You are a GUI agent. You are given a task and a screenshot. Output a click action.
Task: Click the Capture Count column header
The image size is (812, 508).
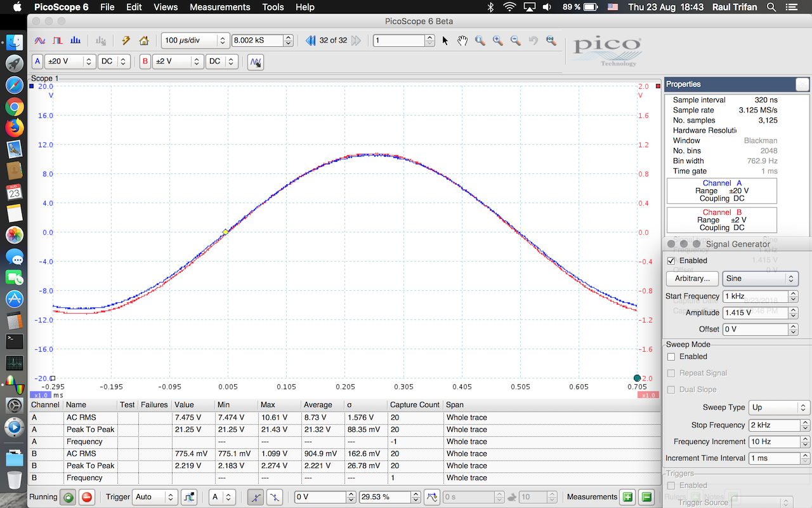(415, 405)
